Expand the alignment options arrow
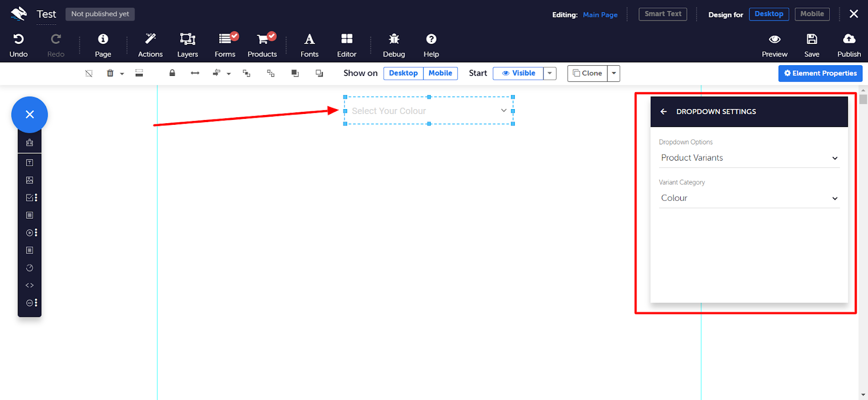 pyautogui.click(x=229, y=74)
